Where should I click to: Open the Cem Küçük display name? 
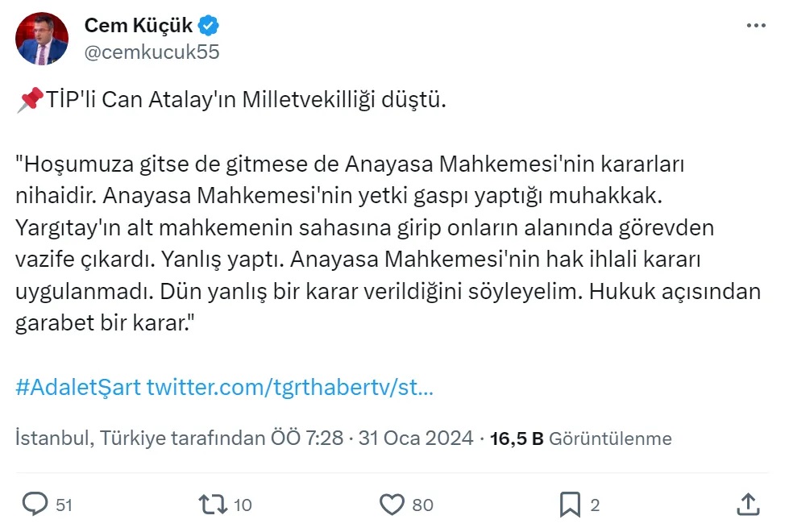coord(139,25)
